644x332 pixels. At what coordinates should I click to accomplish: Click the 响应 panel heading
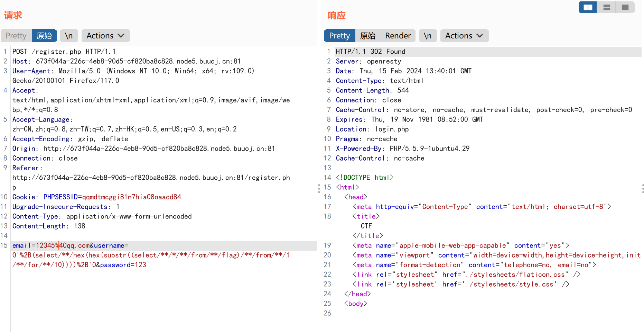[x=336, y=15]
